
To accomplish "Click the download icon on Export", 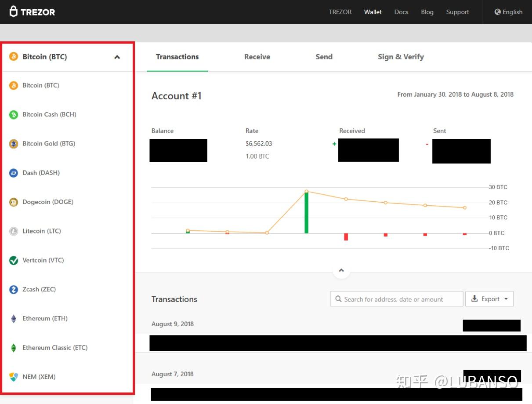I will (x=474, y=299).
